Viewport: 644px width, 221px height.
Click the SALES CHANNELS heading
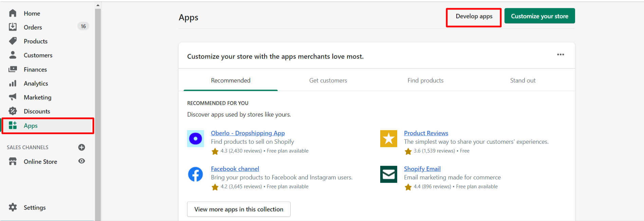(27, 147)
